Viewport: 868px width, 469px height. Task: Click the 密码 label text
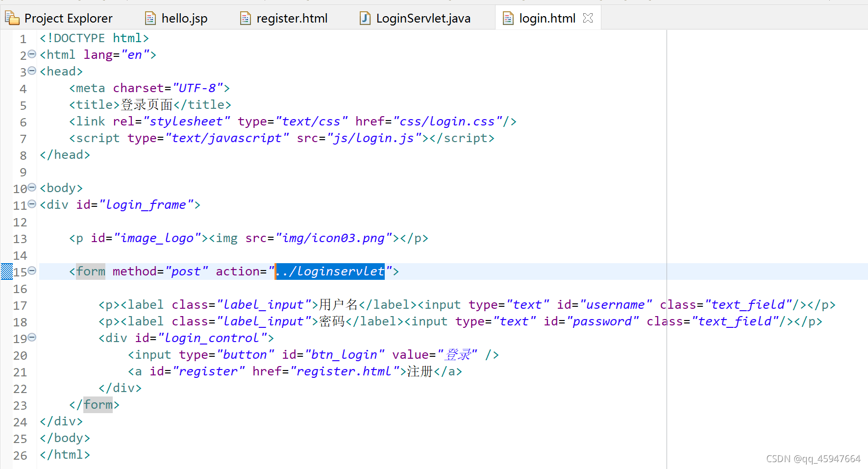point(332,321)
